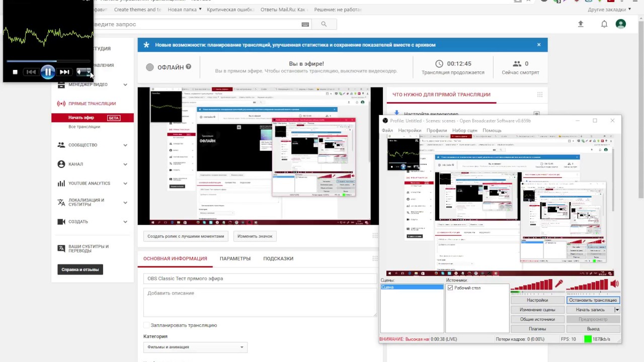Click the Общие источники button in OBS
The width and height of the screenshot is (644, 362).
[537, 319]
